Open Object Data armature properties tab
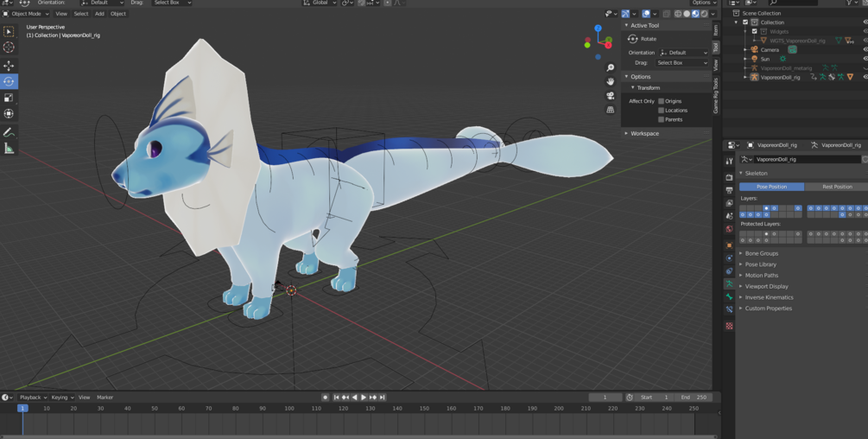The width and height of the screenshot is (868, 439). tap(729, 283)
